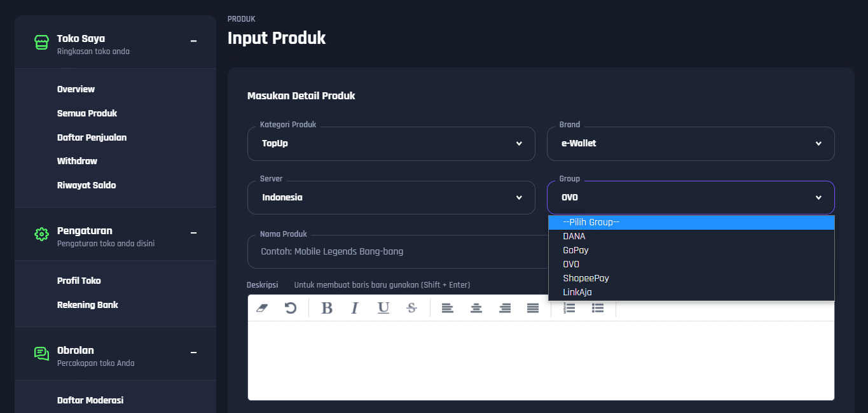Go to Semua Produk
868x413 pixels.
tap(87, 113)
